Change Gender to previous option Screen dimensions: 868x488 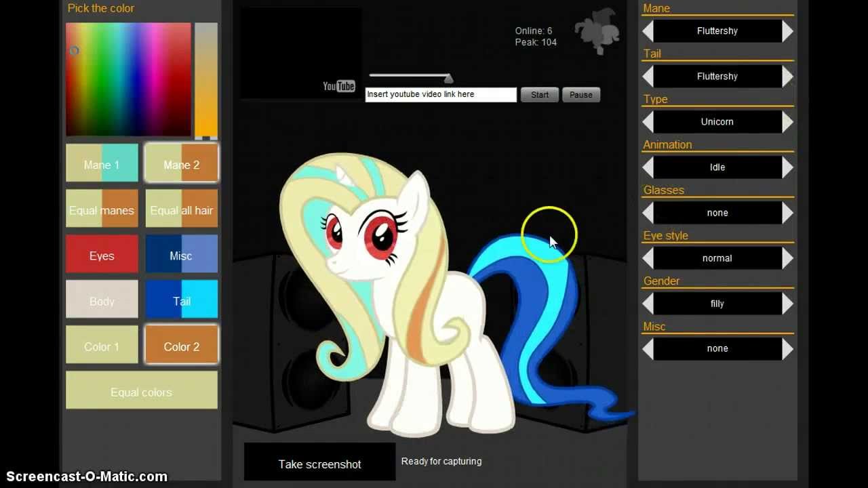(x=648, y=304)
